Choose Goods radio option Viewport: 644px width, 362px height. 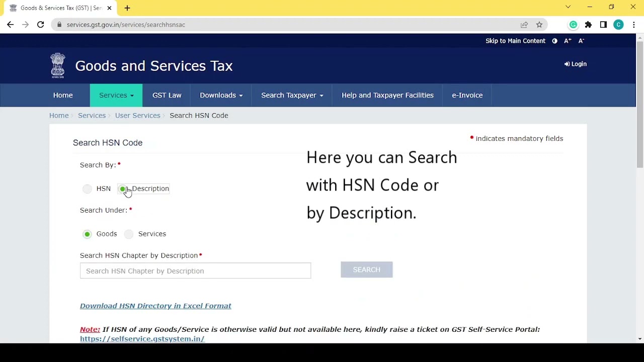point(88,234)
